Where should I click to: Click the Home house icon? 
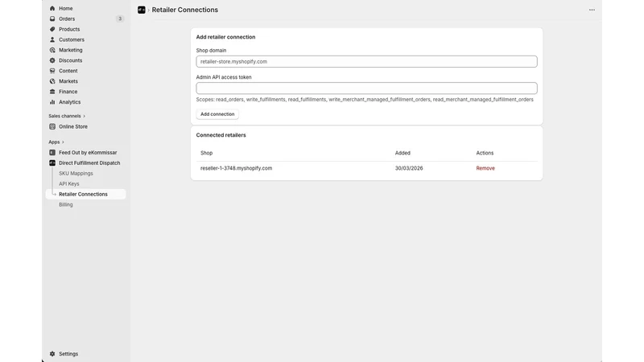coord(52,8)
